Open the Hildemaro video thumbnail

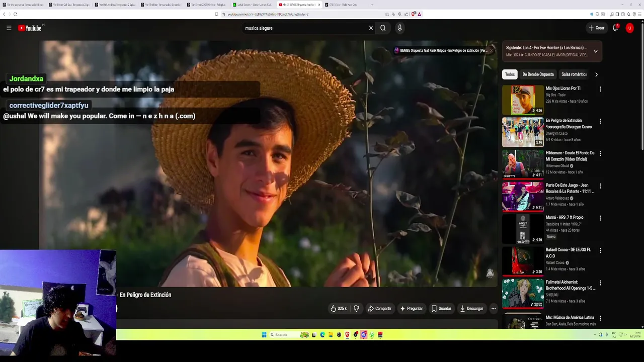[523, 164]
